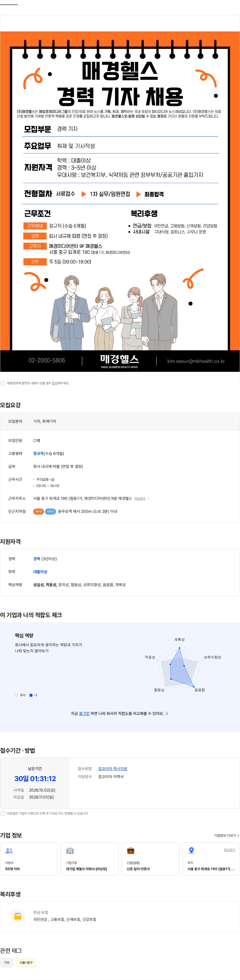Viewport: 240px width, 980px height.
Task: Click the 매경헬스 경력 기자 채용 poster image
Action: tap(120, 202)
